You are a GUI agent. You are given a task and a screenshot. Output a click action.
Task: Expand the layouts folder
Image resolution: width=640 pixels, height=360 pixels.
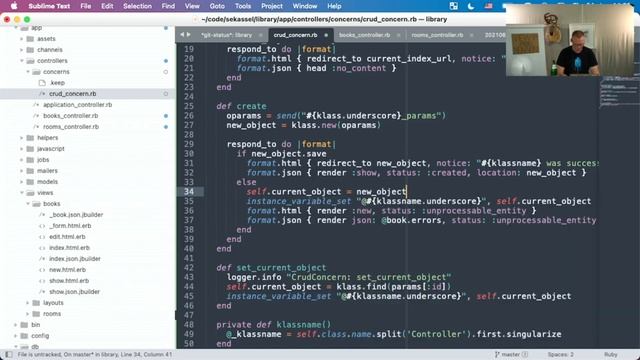pyautogui.click(x=28, y=303)
